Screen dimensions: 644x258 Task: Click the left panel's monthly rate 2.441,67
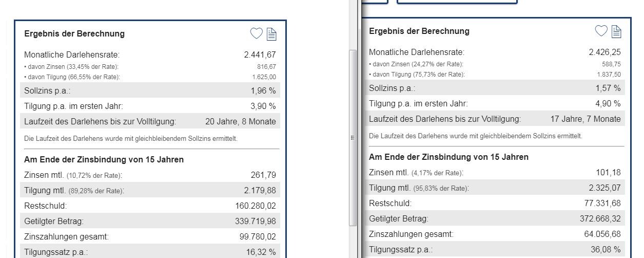(x=260, y=54)
